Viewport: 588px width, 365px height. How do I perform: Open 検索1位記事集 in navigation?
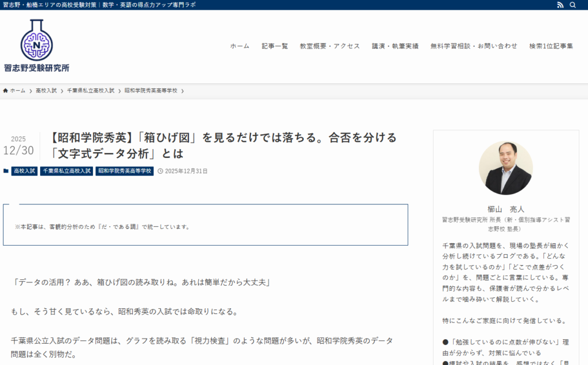coord(551,46)
